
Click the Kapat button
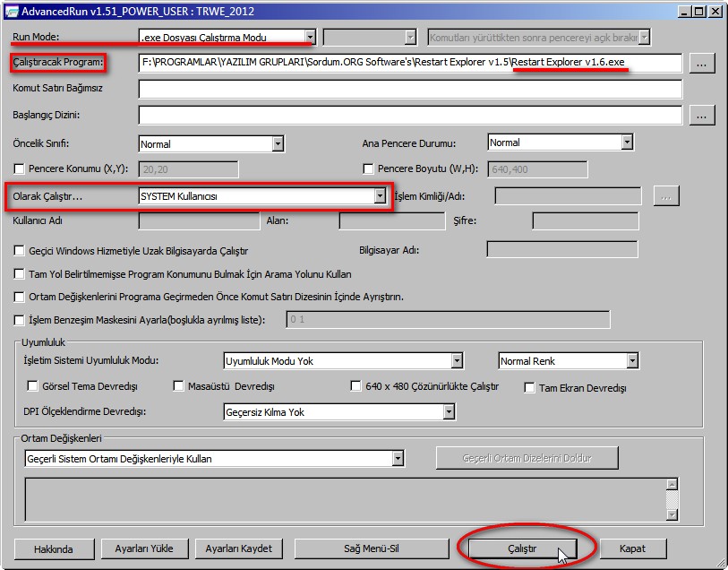[632, 548]
